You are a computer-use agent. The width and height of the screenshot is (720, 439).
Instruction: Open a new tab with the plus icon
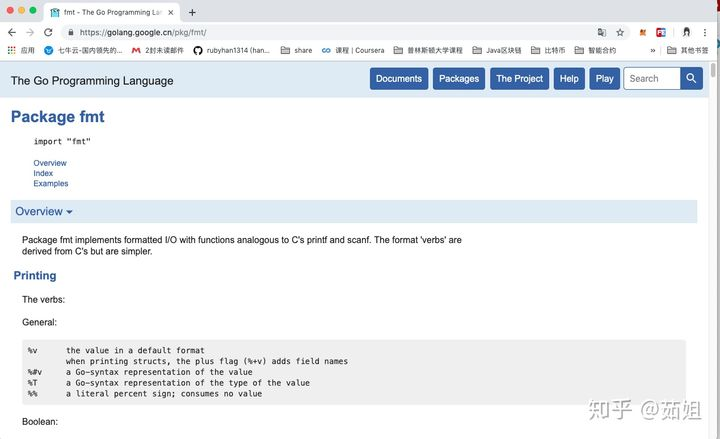[x=192, y=12]
